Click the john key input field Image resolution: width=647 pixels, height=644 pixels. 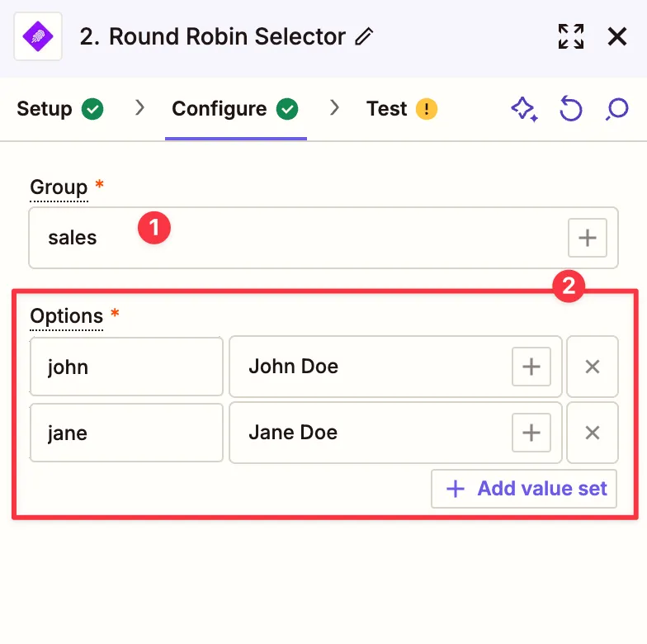[126, 367]
